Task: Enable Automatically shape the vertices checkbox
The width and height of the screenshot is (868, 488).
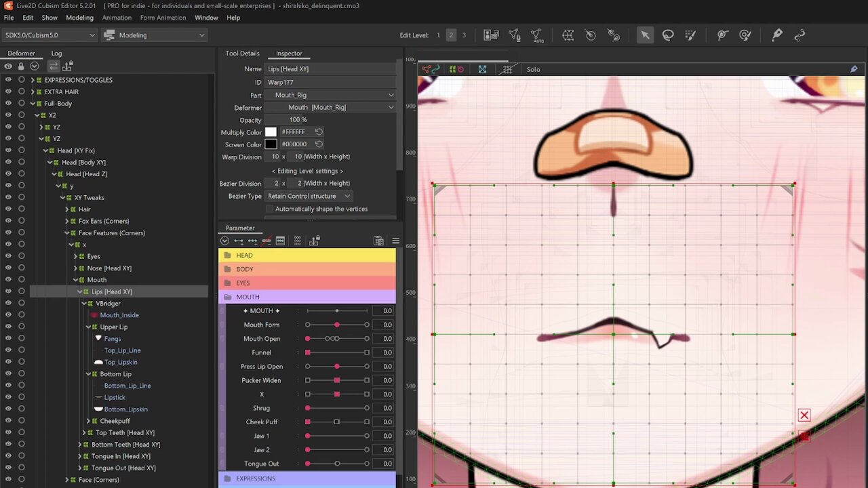Action: (269, 209)
